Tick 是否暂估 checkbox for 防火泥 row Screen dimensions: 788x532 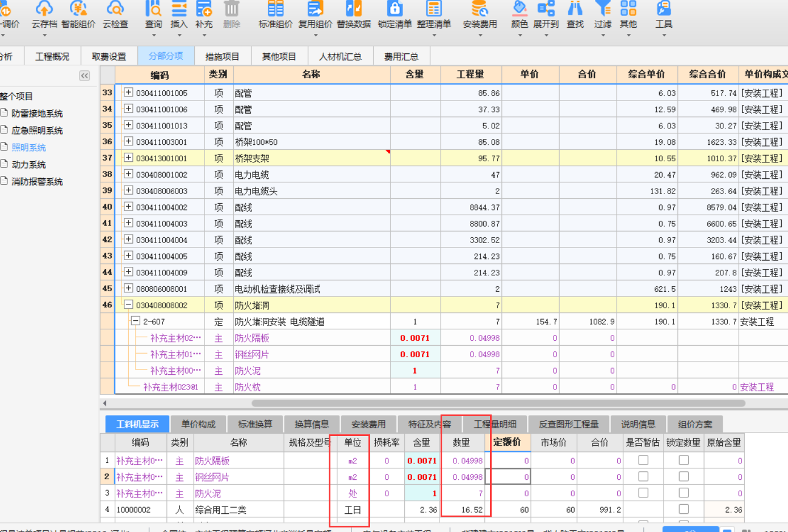[643, 493]
